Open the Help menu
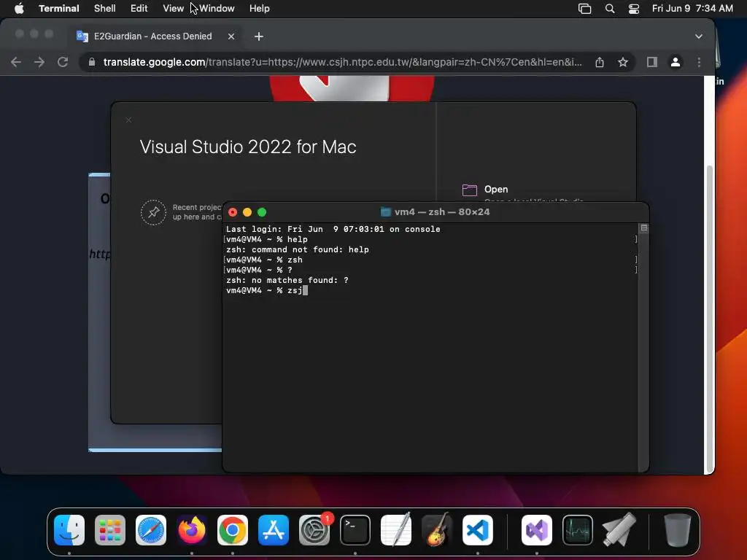This screenshot has height=560, width=747. pyautogui.click(x=259, y=8)
